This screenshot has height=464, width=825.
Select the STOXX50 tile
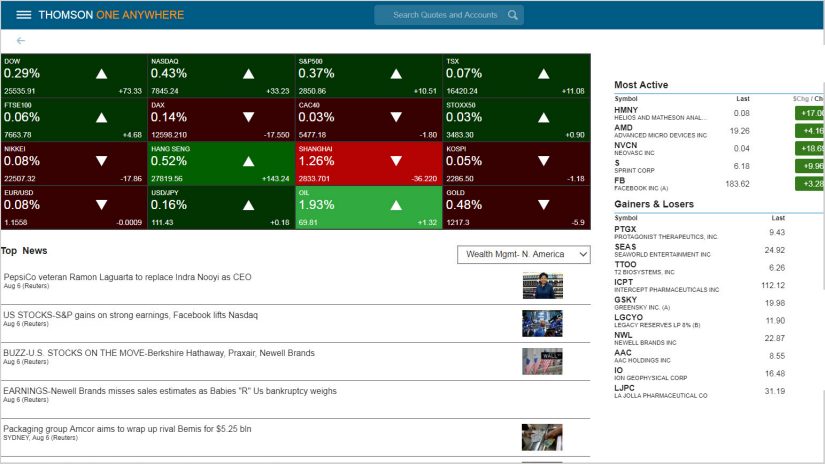point(516,119)
